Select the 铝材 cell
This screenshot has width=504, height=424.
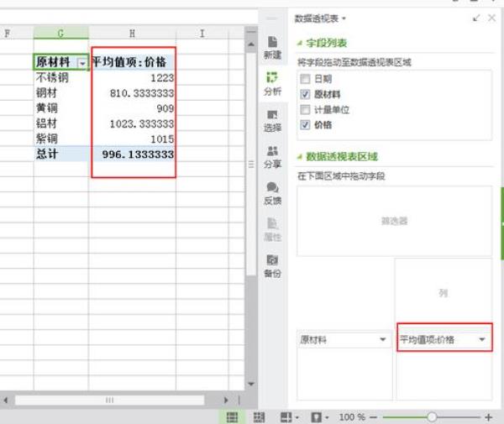pos(60,123)
